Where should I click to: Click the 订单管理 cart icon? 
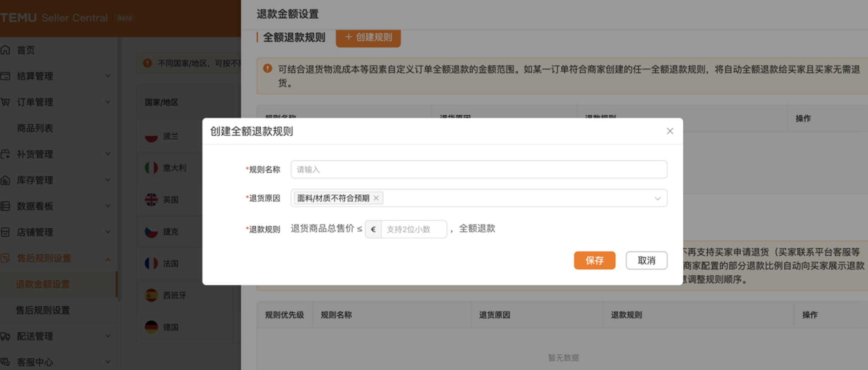[x=5, y=102]
